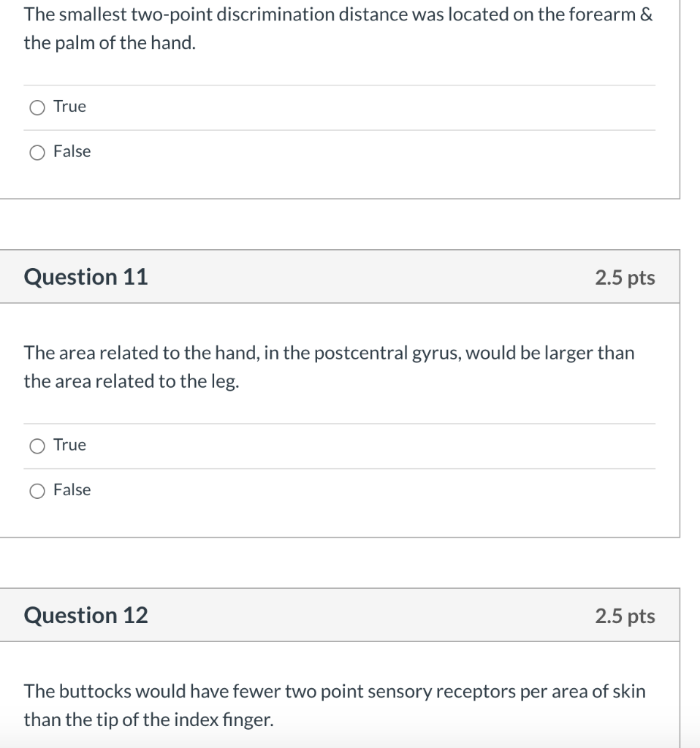Click the 2.5 pts label for Question 11

pyautogui.click(x=625, y=278)
